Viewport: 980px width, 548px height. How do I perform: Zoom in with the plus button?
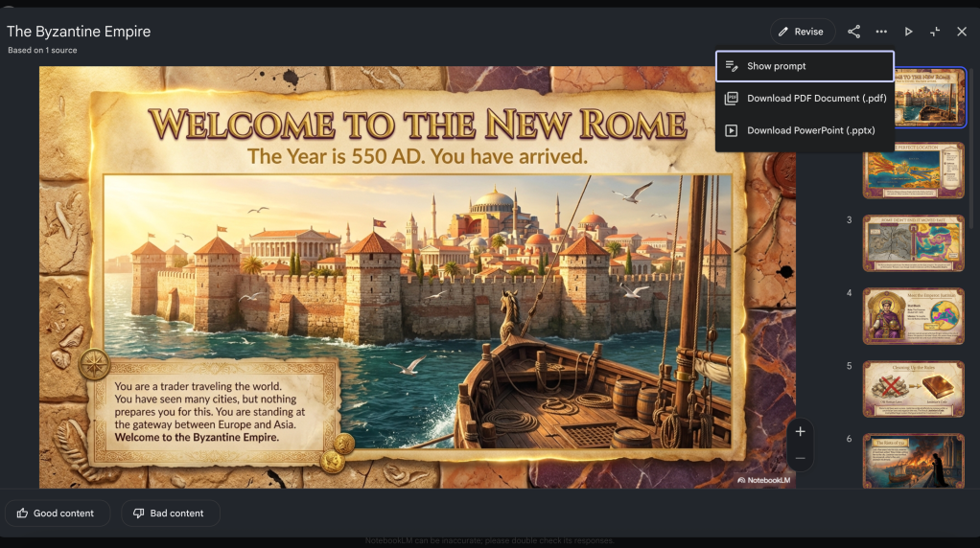[800, 432]
